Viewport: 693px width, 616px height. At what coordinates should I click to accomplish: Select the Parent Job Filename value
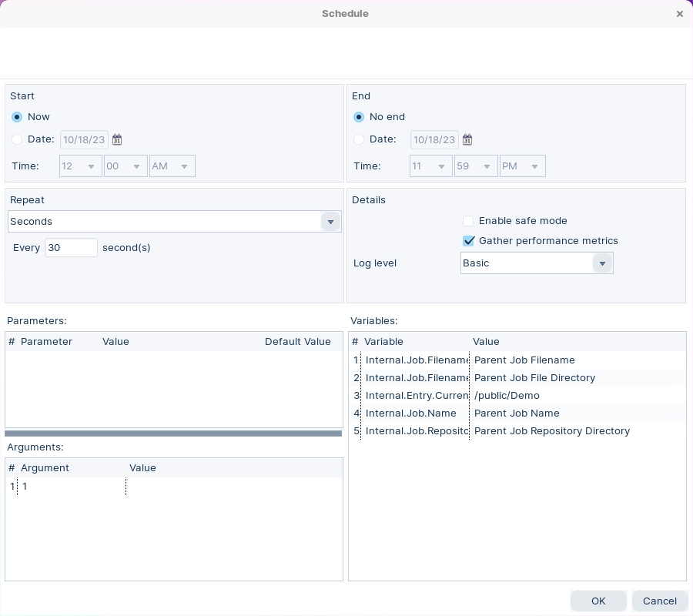coord(524,360)
